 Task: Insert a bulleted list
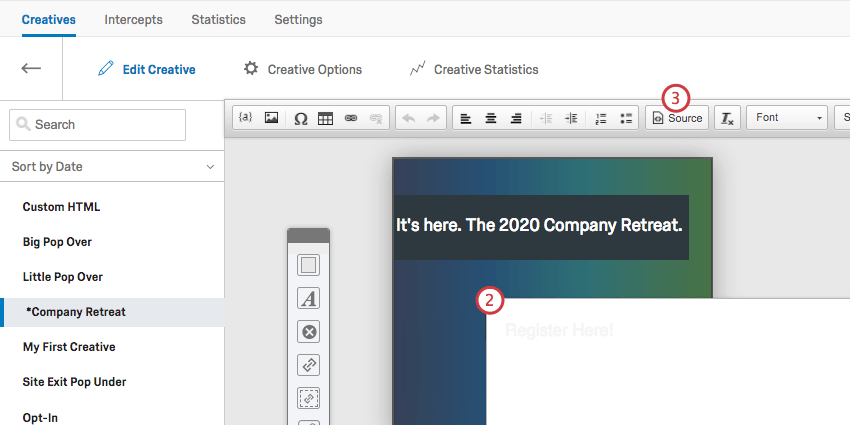click(626, 118)
